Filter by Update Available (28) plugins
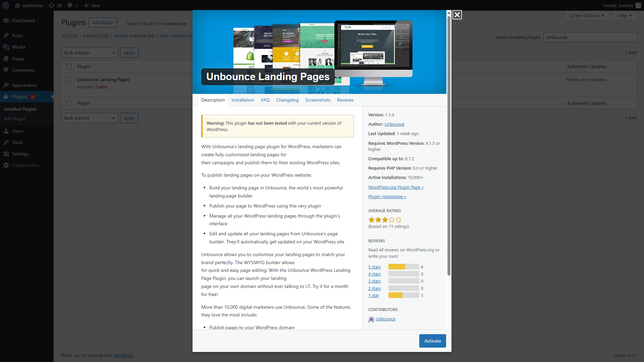Viewport: 644px width, 362px height. 134,36
